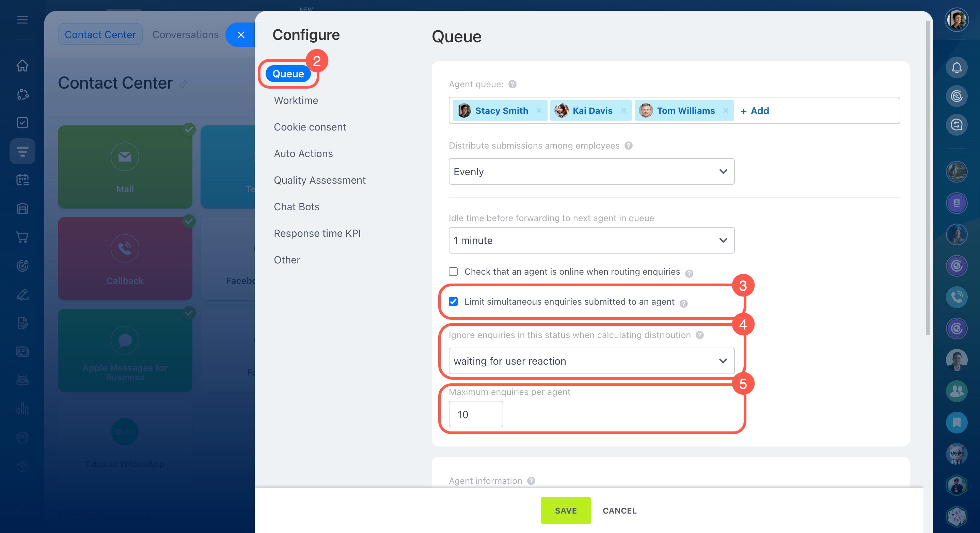
Task: Open the bar chart analytics icon in sidebar
Action: tap(22, 409)
